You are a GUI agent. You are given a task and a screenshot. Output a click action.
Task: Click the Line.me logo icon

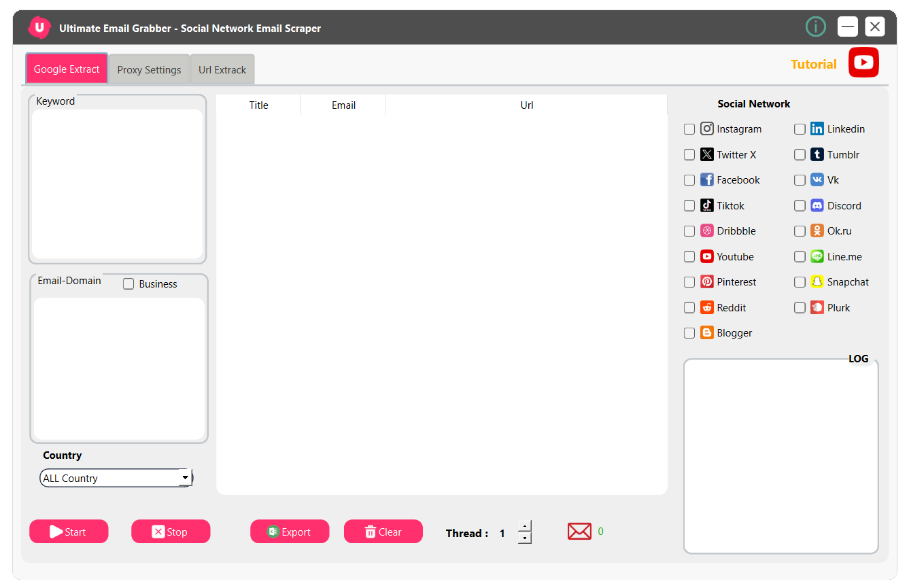(x=817, y=256)
